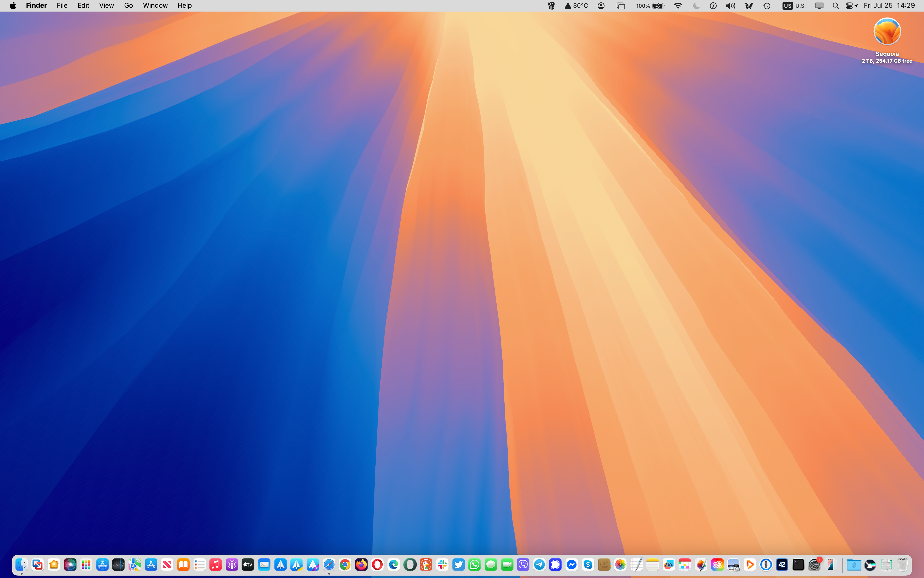This screenshot has width=924, height=578.
Task: Open System Settings with the update badge
Action: [x=815, y=565]
